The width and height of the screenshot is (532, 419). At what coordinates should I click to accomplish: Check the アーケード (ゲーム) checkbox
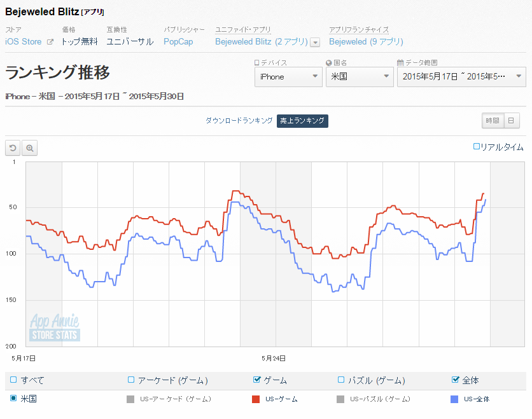[x=131, y=380]
